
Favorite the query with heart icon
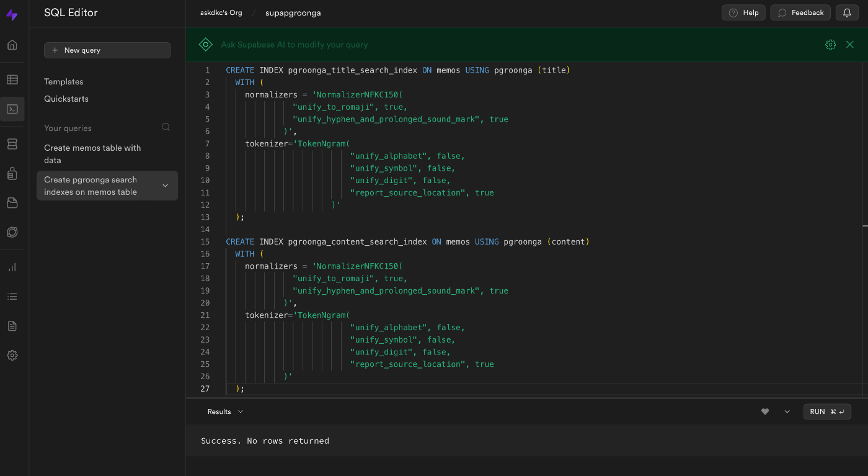click(x=765, y=411)
